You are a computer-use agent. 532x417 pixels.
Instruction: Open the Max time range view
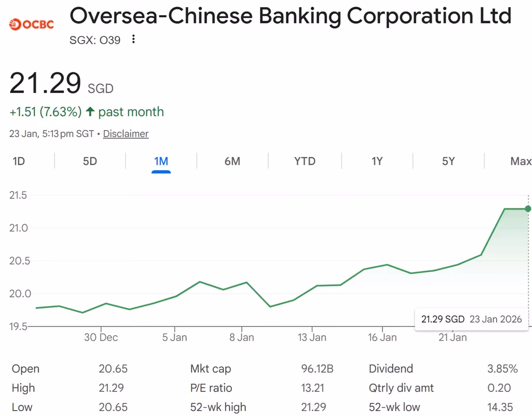pos(521,161)
